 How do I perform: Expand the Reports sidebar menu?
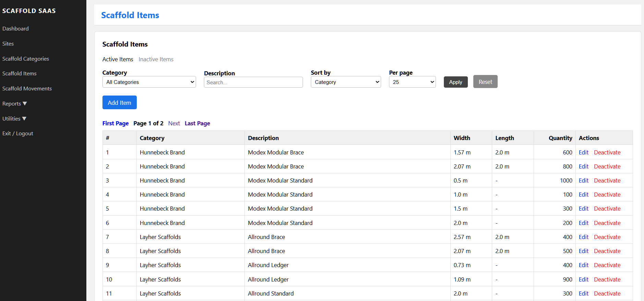(14, 104)
